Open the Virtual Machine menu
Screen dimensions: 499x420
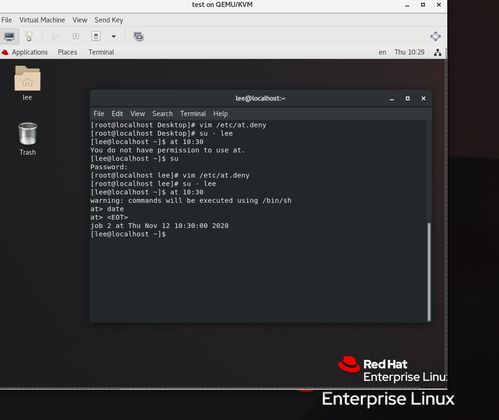42,20
